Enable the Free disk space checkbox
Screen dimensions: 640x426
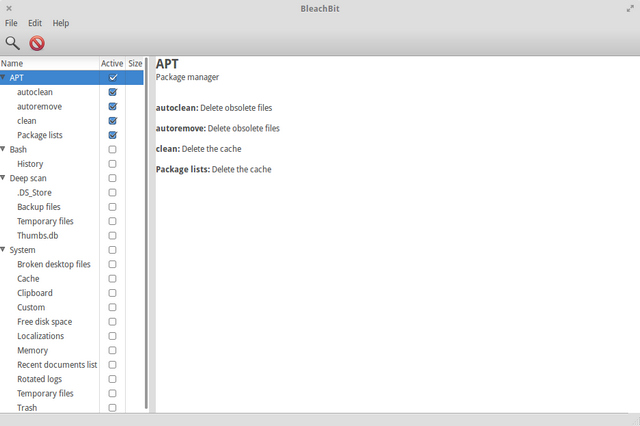[112, 322]
